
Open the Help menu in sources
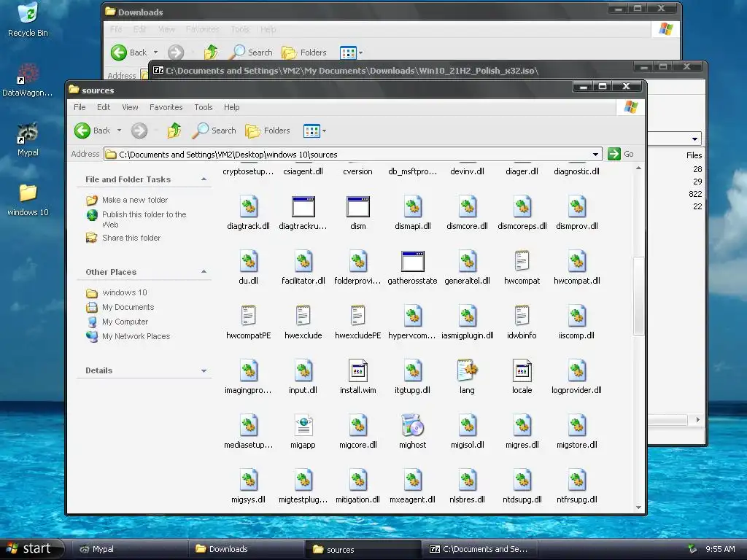tap(231, 107)
